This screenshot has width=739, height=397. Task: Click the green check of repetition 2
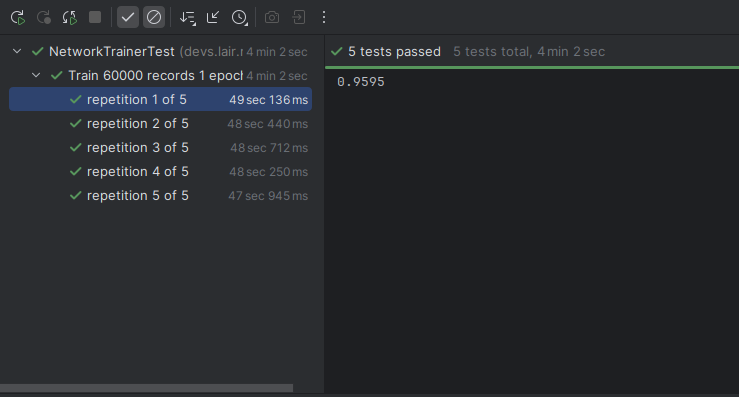75,124
